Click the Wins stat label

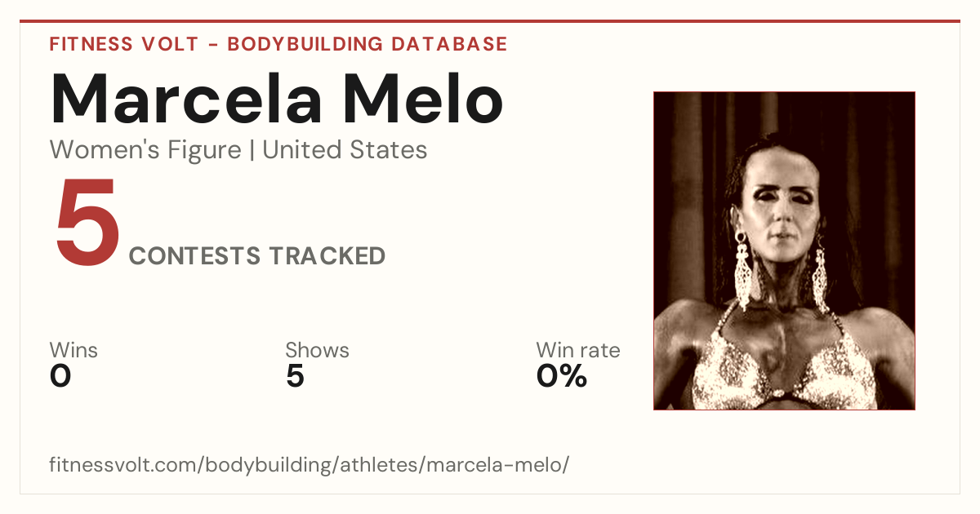(73, 351)
